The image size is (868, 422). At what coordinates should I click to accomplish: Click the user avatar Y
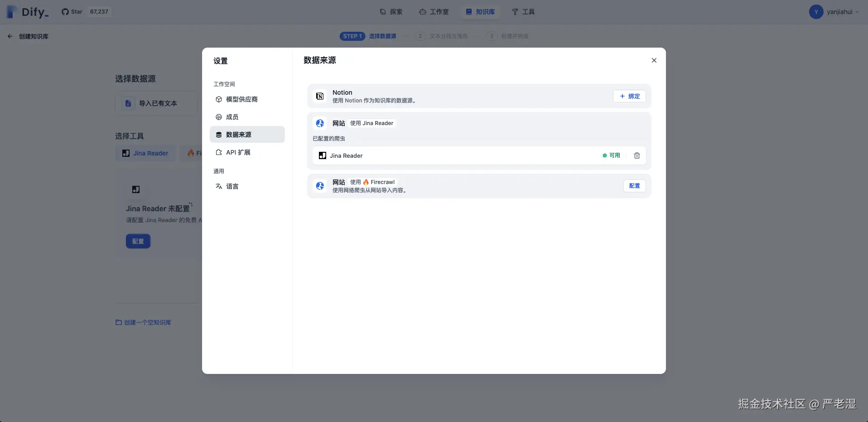click(816, 12)
